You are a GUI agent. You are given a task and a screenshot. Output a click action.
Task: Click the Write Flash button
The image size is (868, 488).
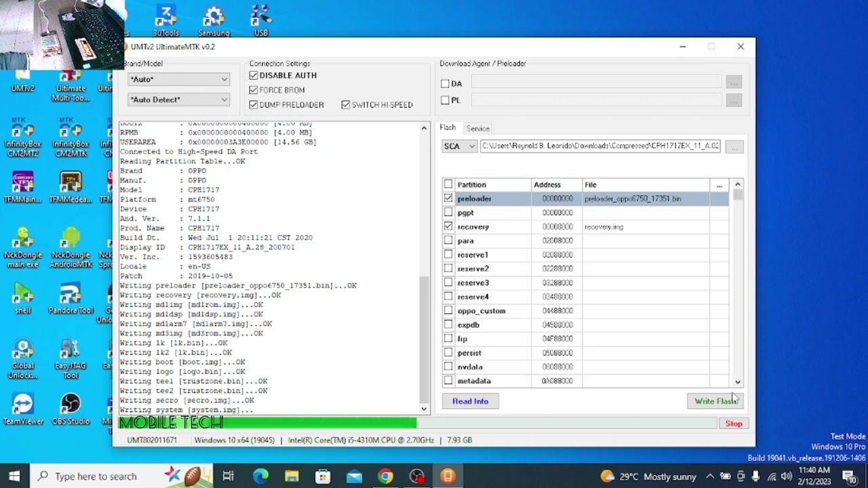[x=715, y=401]
